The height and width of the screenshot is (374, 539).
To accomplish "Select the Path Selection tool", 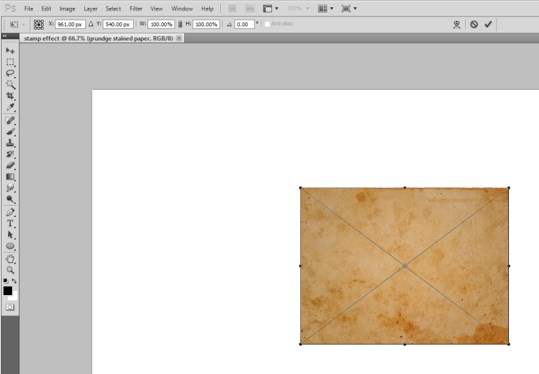I will click(10, 235).
